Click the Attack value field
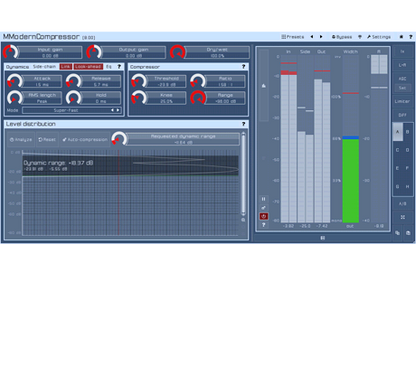Screen dimensions: 416x376 (42, 81)
